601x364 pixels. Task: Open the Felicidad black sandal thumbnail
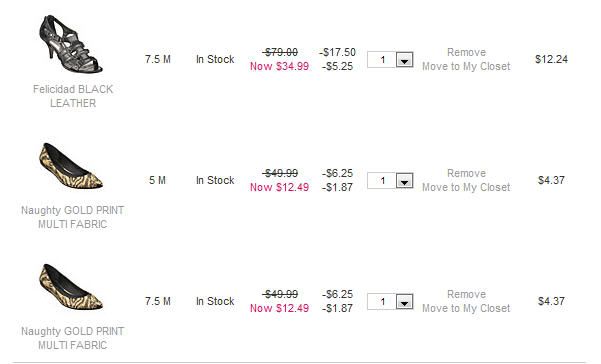(x=71, y=44)
